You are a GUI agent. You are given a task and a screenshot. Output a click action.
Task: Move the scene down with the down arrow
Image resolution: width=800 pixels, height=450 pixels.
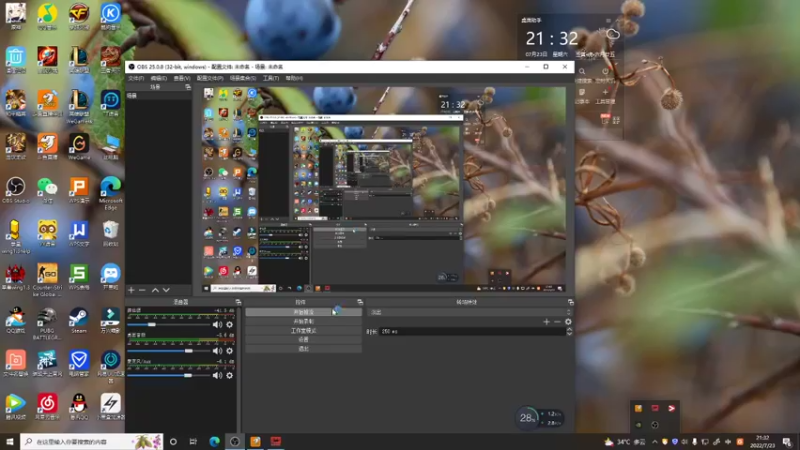tap(166, 290)
